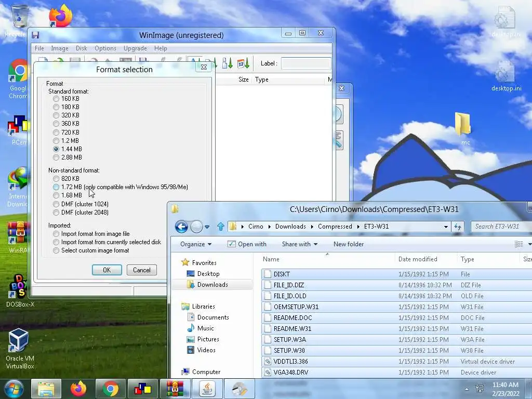Click the sort by size toolbar icon in WinImage
532x399 pixels.
tap(227, 63)
